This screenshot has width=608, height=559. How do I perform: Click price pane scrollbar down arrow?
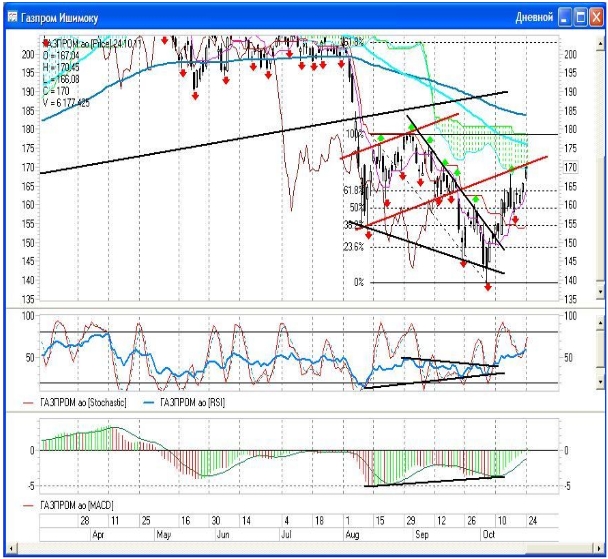coord(600,292)
